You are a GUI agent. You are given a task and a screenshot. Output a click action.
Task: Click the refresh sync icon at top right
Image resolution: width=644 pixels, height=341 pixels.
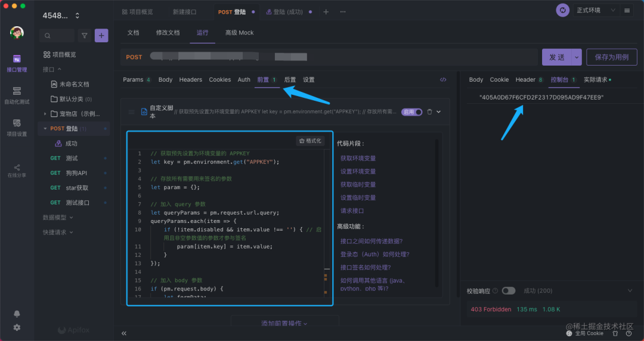tap(562, 11)
